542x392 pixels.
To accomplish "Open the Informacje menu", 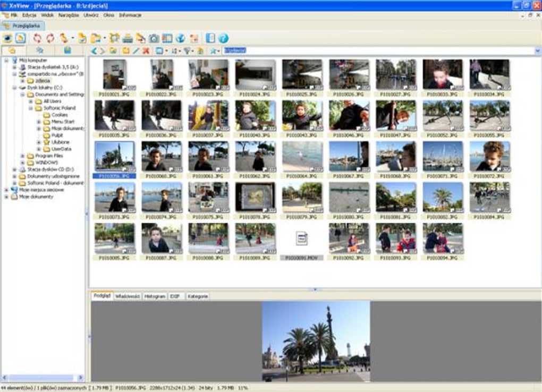I will (130, 15).
